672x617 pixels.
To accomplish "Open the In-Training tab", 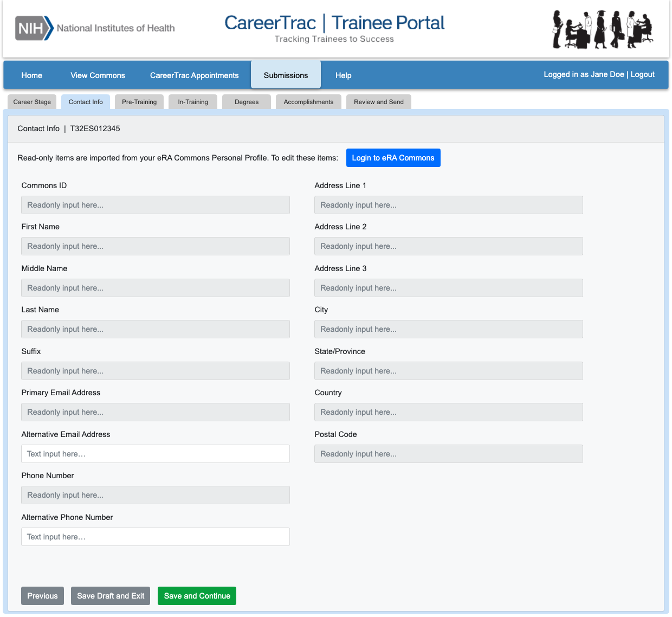I will click(x=193, y=102).
